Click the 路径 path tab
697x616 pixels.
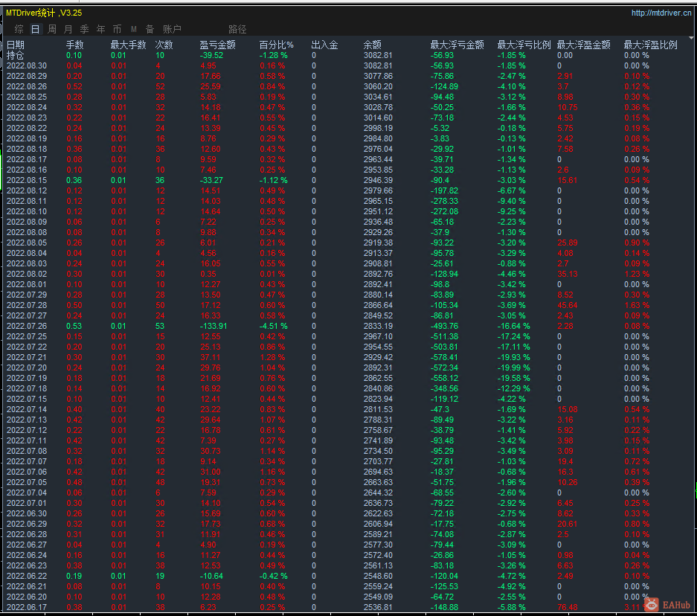pos(237,29)
